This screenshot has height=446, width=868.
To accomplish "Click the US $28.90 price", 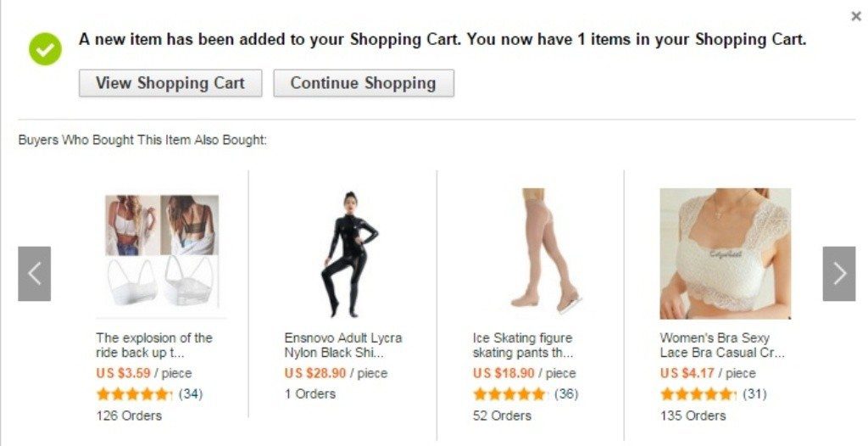I will 315,373.
